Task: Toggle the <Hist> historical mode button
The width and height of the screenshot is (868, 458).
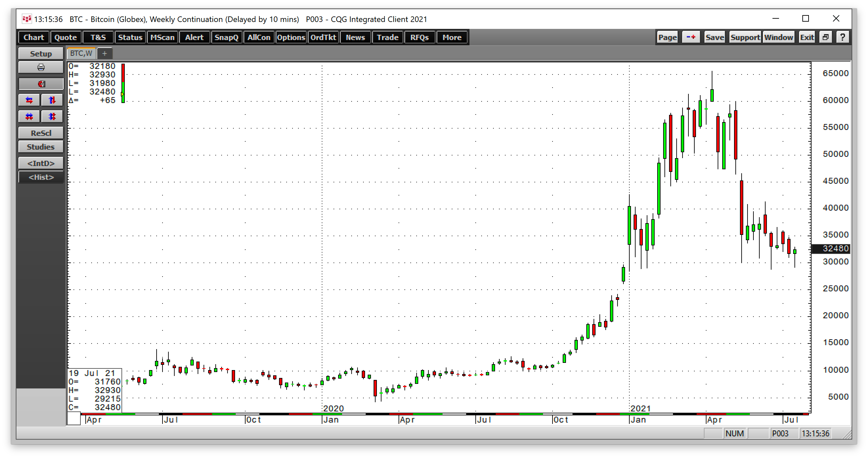Action: coord(41,177)
